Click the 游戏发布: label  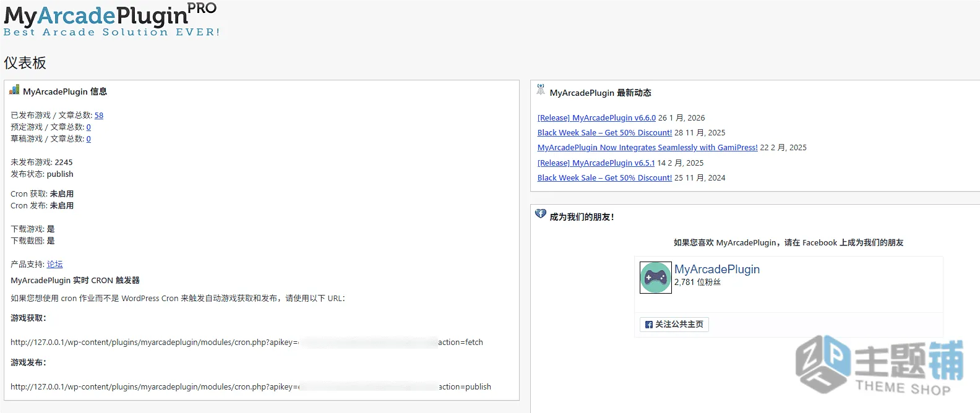(28, 363)
